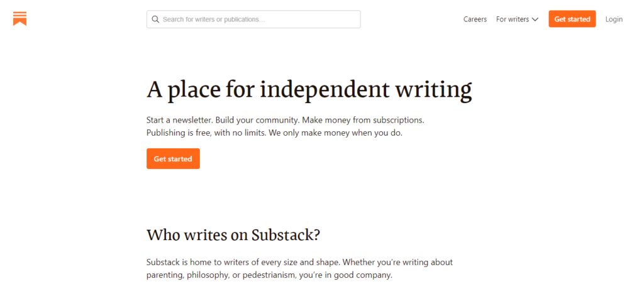This screenshot has width=644, height=306.
Task: Go to the Login link
Action: (x=614, y=19)
